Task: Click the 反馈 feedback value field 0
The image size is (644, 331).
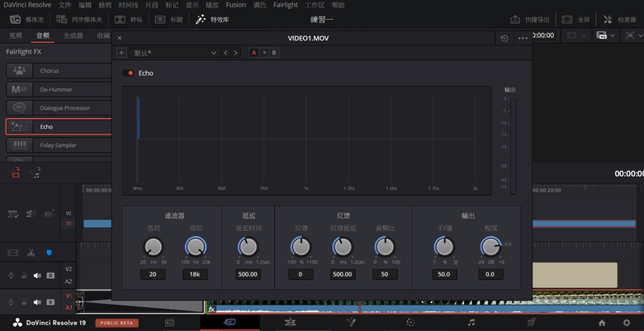Action: click(301, 274)
